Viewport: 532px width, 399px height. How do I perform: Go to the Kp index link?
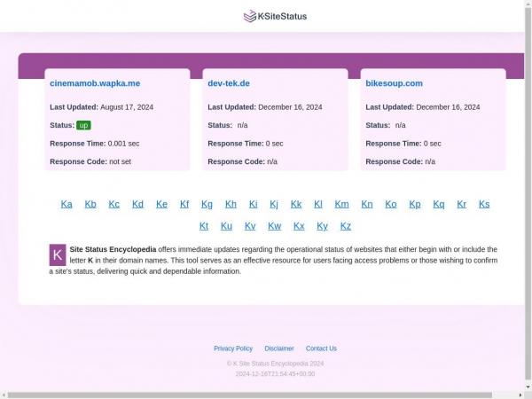point(415,204)
